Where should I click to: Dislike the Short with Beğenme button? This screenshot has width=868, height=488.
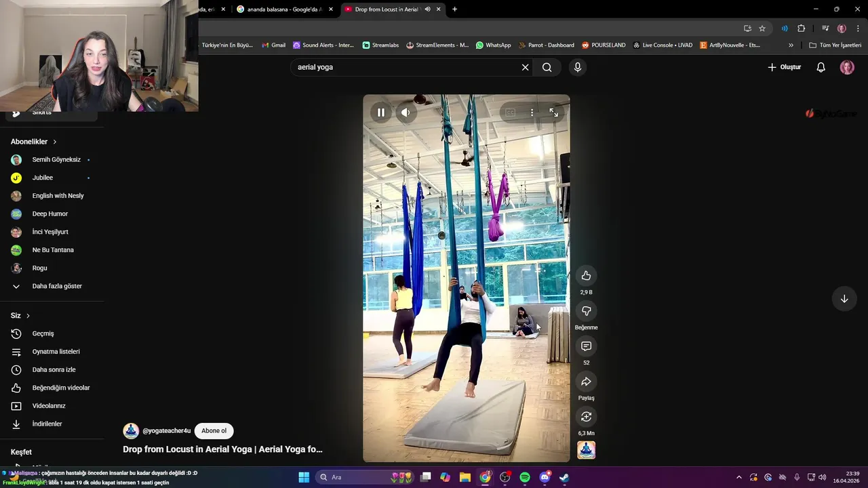586,311
